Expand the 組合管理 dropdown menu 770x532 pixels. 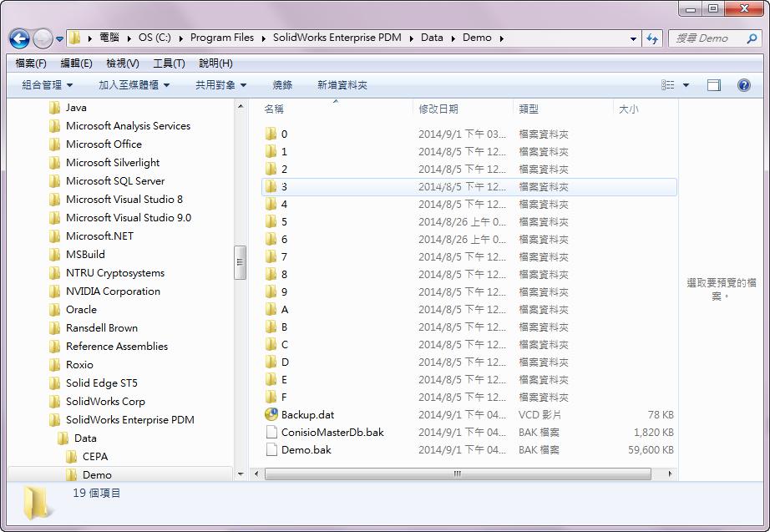(x=48, y=85)
